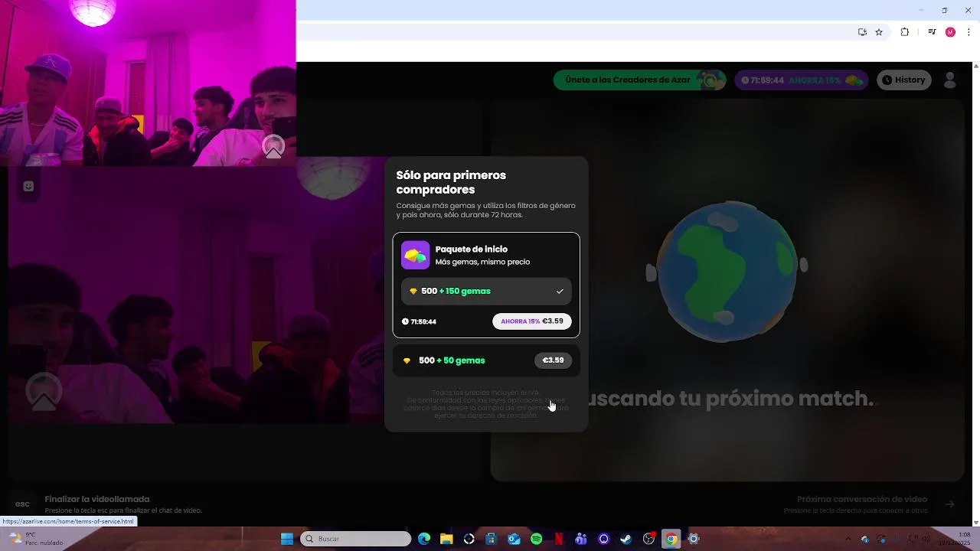Open the History button
The image size is (980, 551).
pos(903,80)
